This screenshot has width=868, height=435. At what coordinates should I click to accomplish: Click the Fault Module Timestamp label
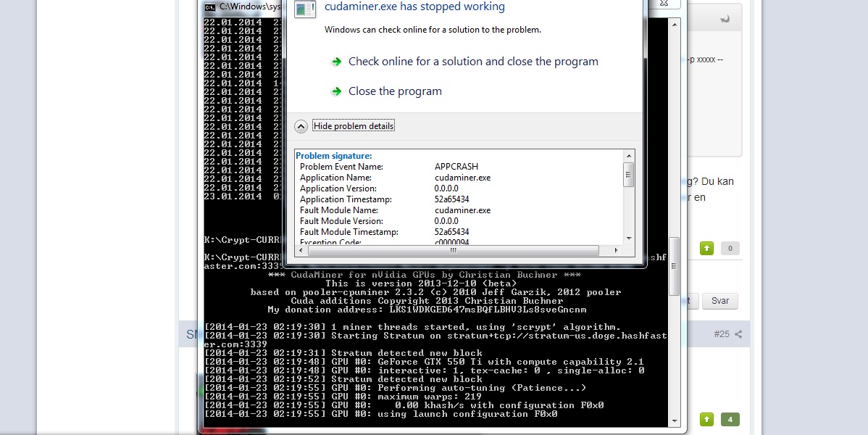(x=349, y=232)
